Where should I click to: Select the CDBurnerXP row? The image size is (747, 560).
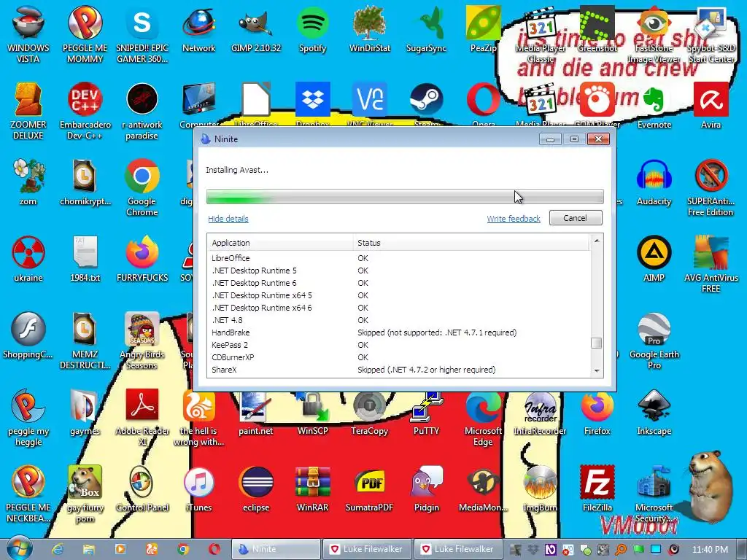click(x=399, y=357)
